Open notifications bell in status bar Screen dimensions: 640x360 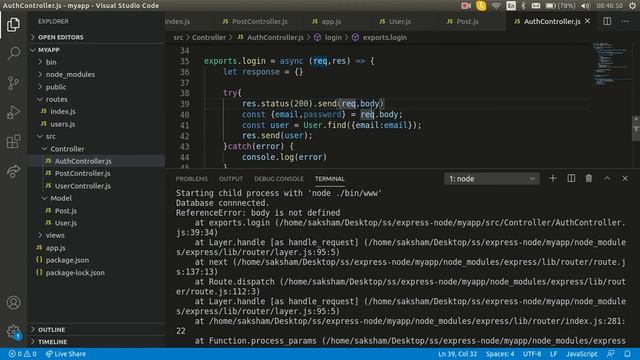[627, 354]
